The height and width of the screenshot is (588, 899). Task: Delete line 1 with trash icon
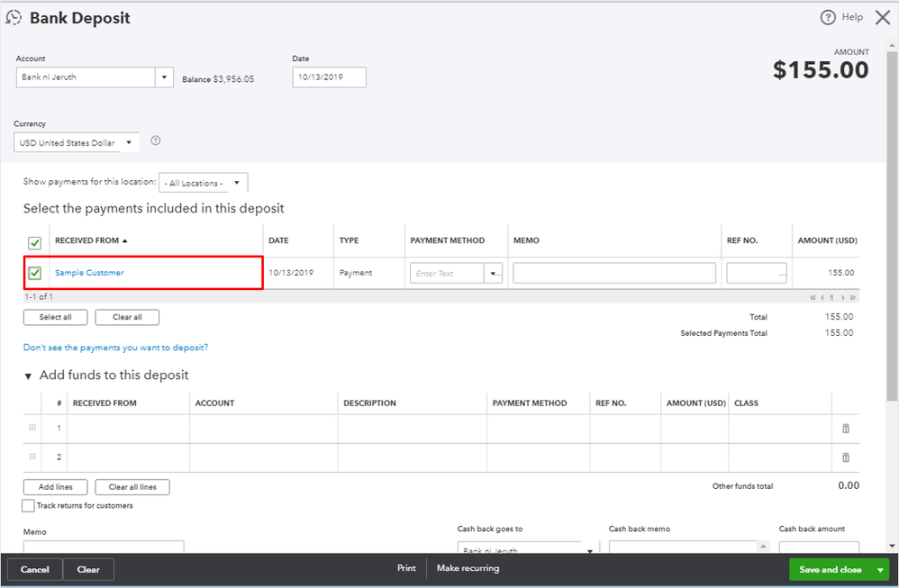(845, 429)
